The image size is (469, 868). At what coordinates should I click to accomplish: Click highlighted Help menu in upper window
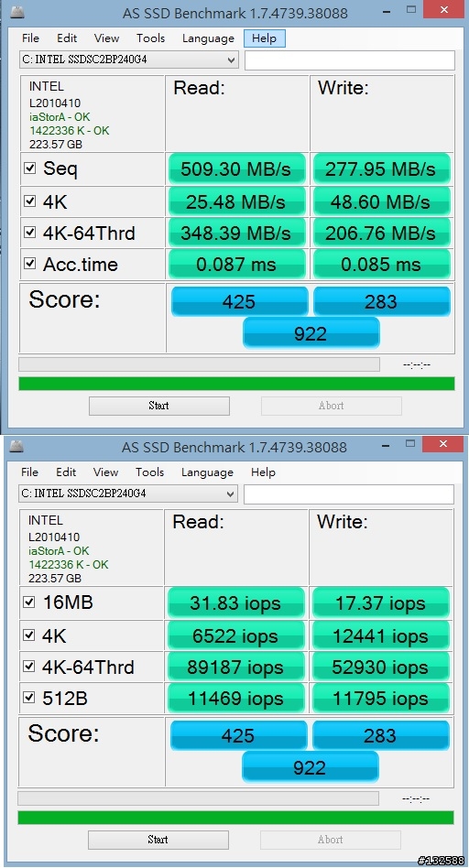264,38
